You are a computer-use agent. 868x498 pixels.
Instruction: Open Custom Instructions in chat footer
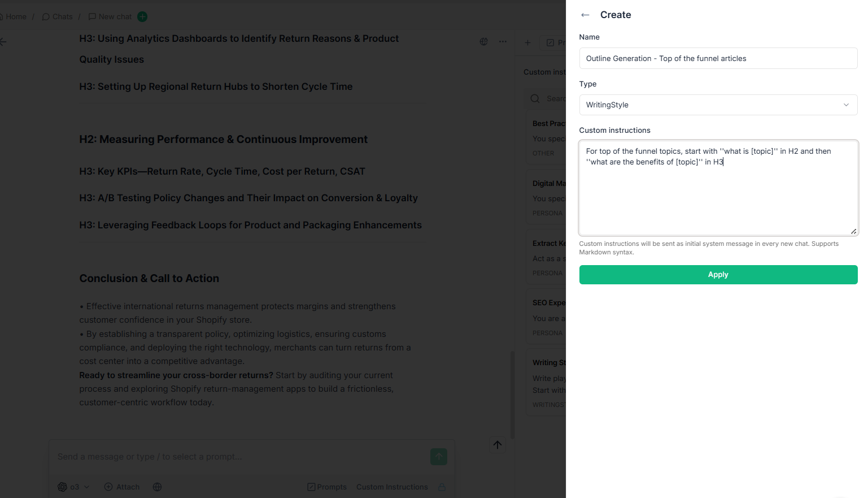392,487
